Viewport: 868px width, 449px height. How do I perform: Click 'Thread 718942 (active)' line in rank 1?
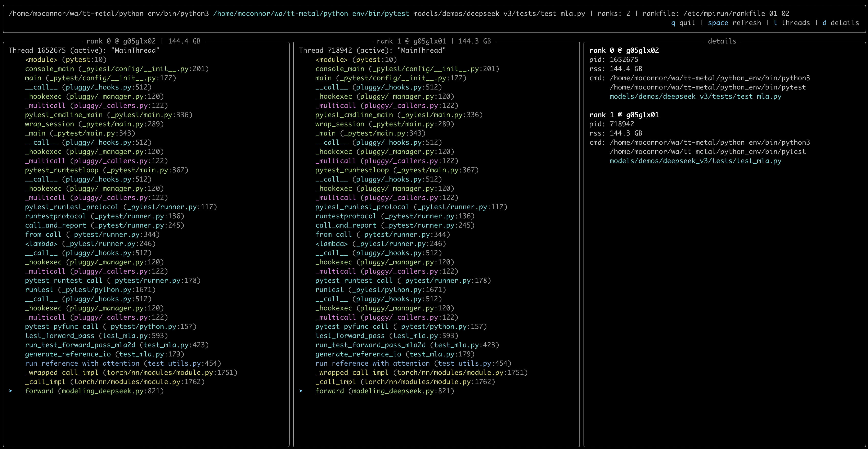coord(372,51)
